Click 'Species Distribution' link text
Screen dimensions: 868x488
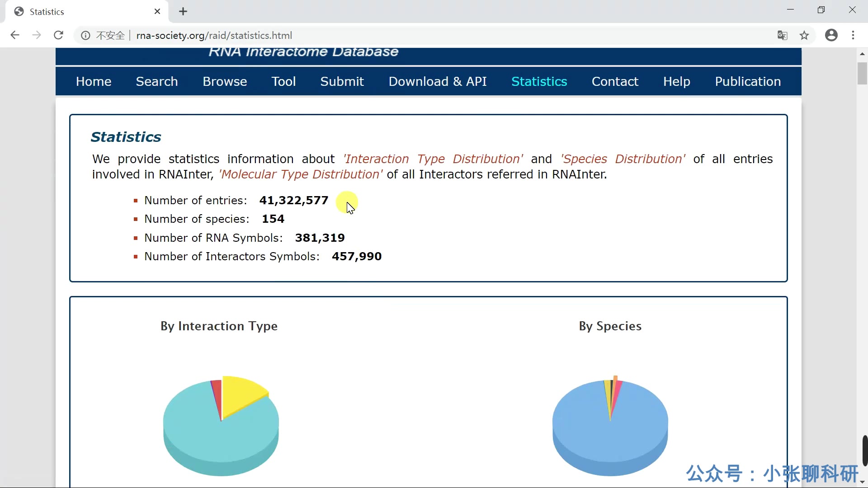point(623,159)
